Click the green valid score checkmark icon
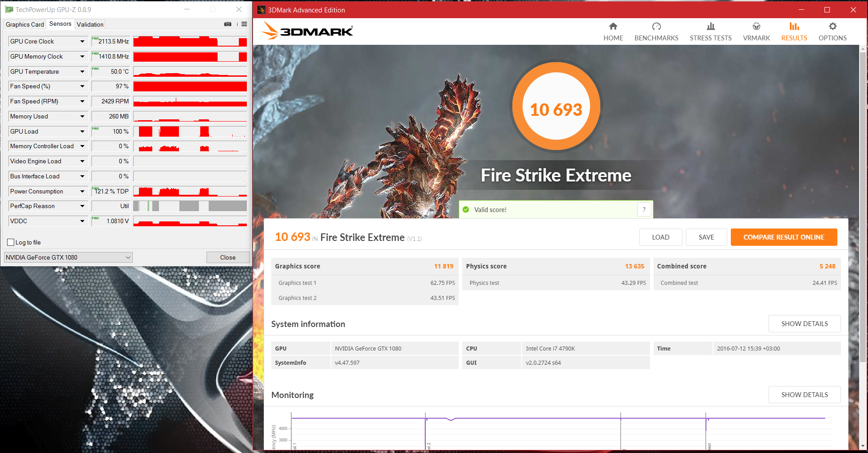Image resolution: width=868 pixels, height=453 pixels. [466, 209]
